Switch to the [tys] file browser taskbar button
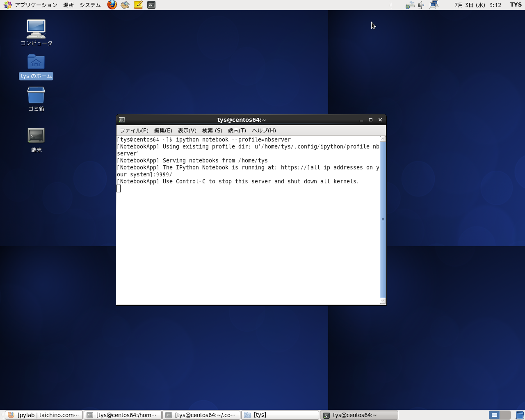This screenshot has width=525, height=420. coord(280,415)
